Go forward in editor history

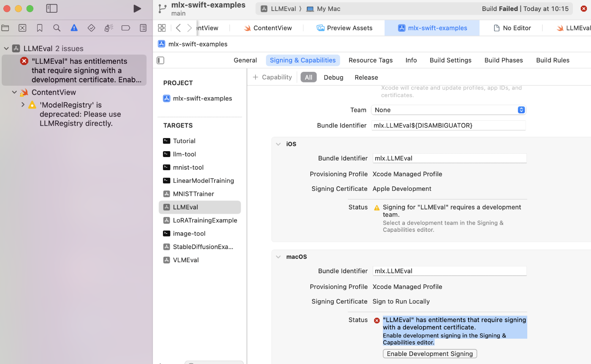click(190, 28)
